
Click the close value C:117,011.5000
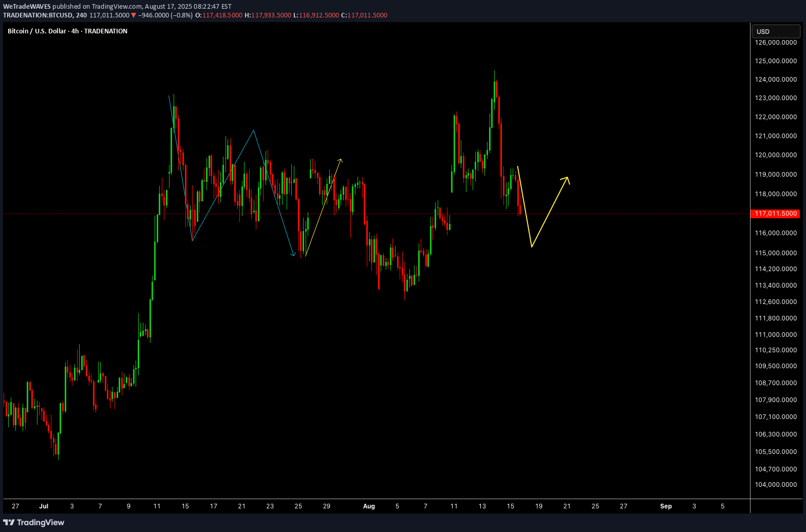(364, 15)
